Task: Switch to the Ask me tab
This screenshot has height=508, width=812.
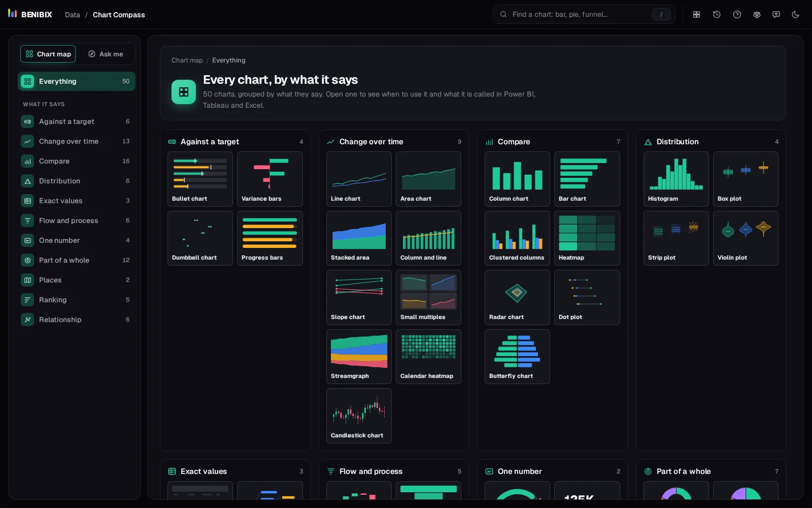Action: (106, 54)
